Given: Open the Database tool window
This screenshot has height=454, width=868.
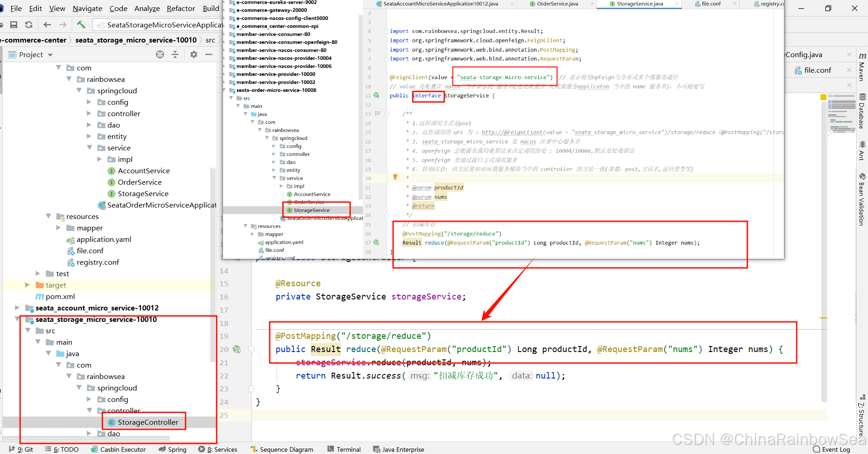Looking at the screenshot, I should 861,112.
